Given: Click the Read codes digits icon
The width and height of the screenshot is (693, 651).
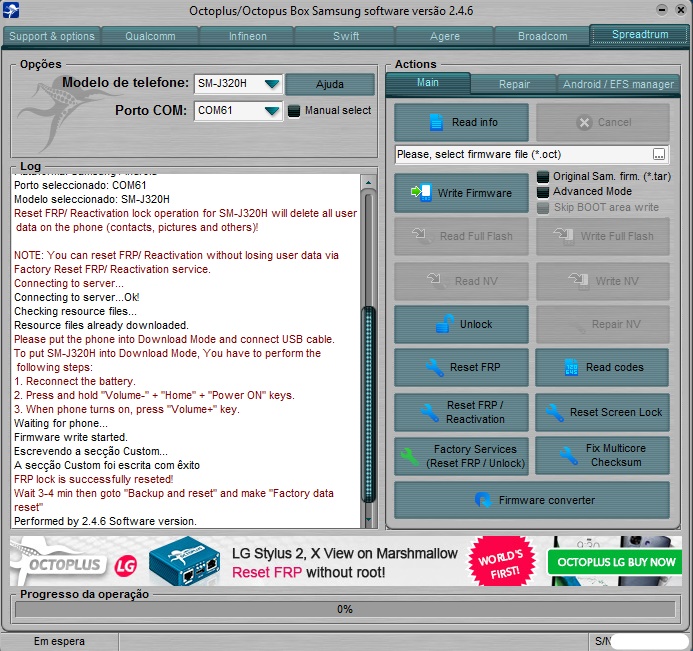Looking at the screenshot, I should click(571, 367).
